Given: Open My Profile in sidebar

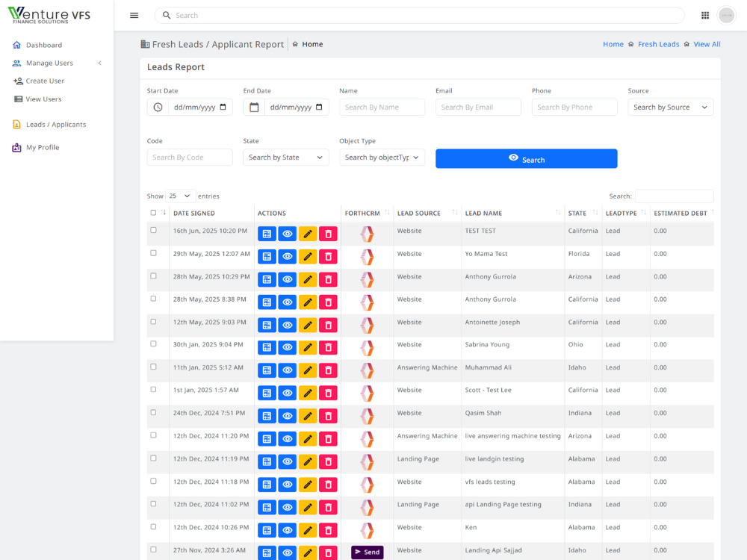Looking at the screenshot, I should pos(43,147).
